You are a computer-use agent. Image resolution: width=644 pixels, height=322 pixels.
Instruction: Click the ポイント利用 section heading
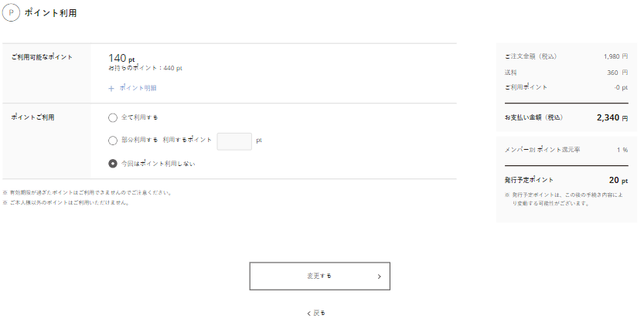coord(50,14)
